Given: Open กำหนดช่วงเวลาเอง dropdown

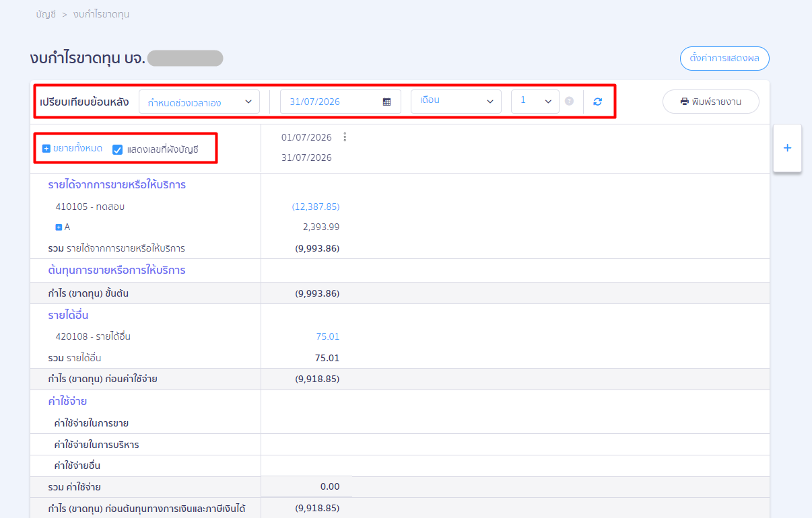Looking at the screenshot, I should [x=199, y=102].
